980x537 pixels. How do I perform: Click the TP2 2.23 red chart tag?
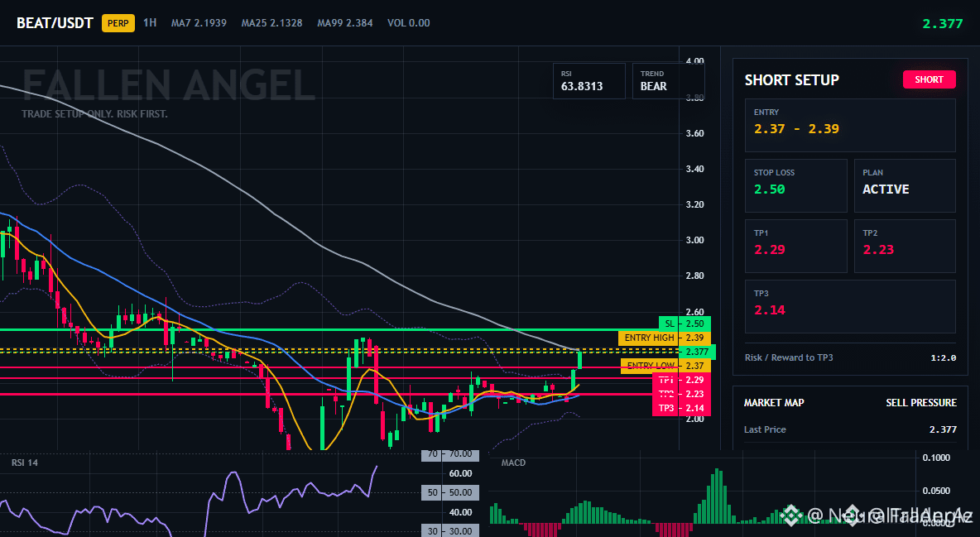(x=680, y=394)
